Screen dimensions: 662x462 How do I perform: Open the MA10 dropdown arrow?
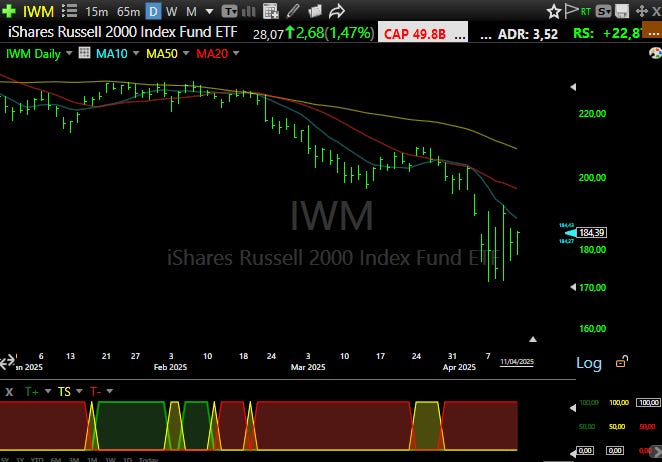tap(136, 53)
